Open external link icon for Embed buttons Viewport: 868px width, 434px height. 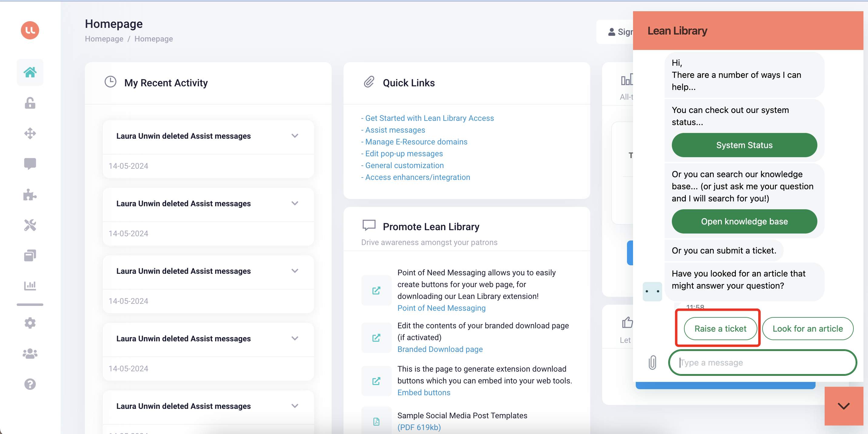coord(376,381)
